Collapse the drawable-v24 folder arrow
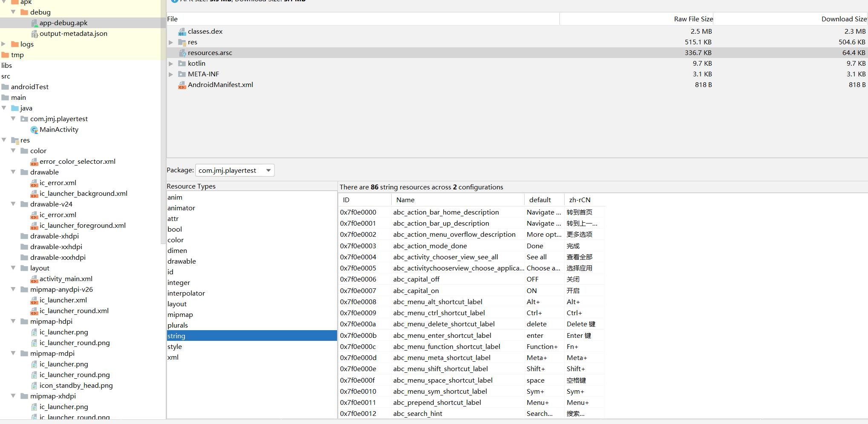The width and height of the screenshot is (868, 424). pos(13,204)
